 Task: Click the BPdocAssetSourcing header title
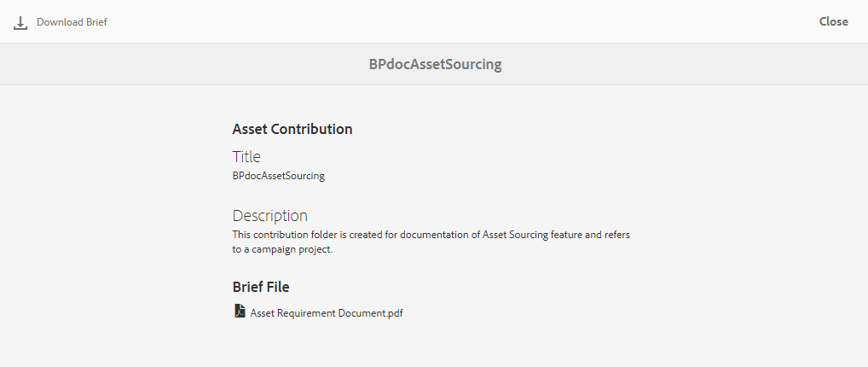tap(434, 64)
